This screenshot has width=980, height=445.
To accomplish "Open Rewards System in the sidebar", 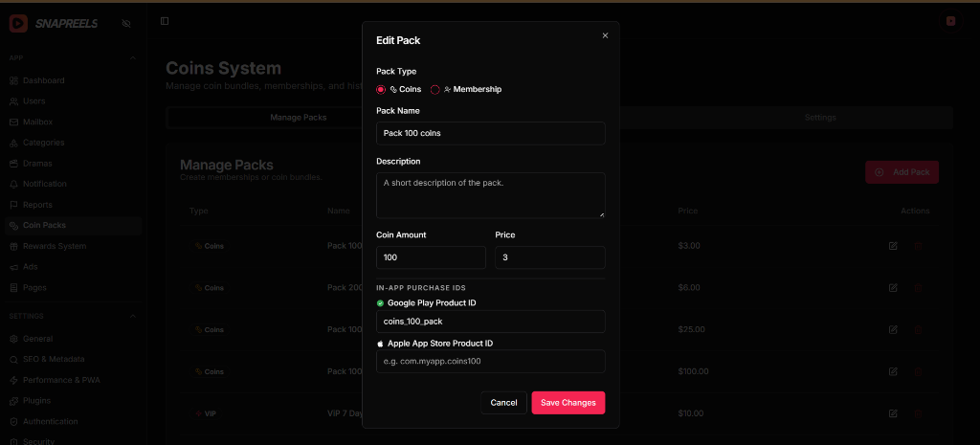I will (x=73, y=246).
